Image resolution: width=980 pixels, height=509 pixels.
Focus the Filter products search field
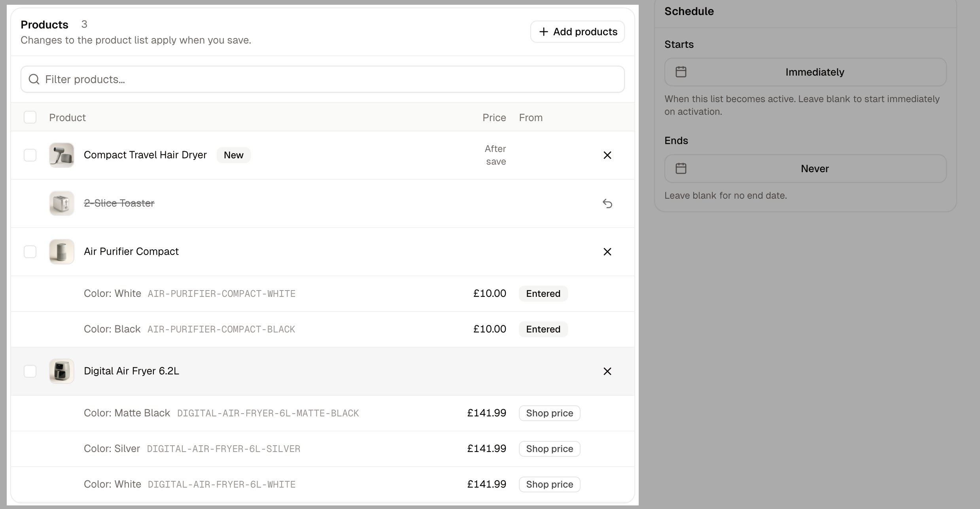click(x=323, y=79)
